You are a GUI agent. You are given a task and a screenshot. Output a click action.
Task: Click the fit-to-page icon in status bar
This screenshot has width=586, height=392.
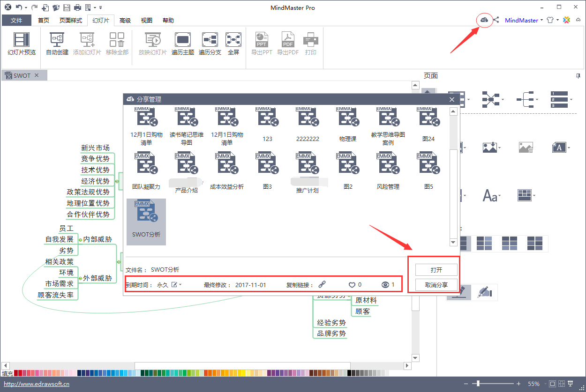click(553, 384)
